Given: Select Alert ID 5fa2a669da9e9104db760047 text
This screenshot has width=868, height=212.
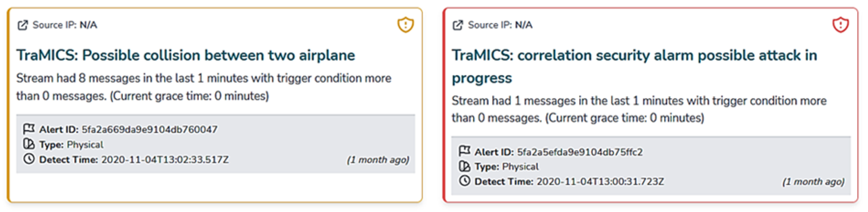Looking at the screenshot, I should [x=149, y=129].
